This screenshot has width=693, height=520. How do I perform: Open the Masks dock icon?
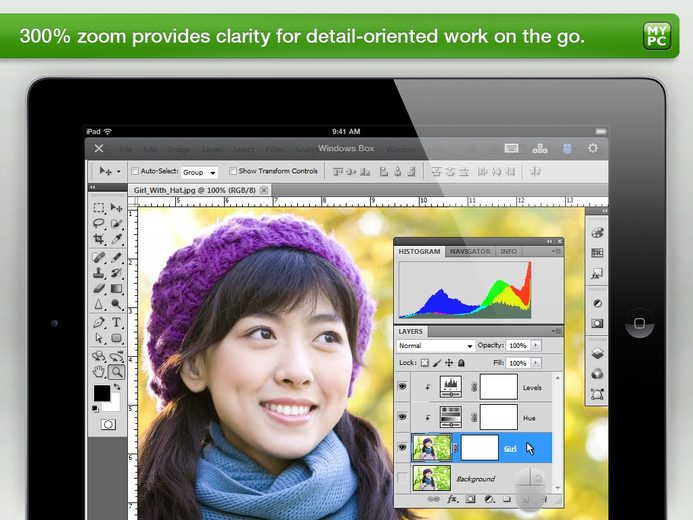tap(597, 323)
